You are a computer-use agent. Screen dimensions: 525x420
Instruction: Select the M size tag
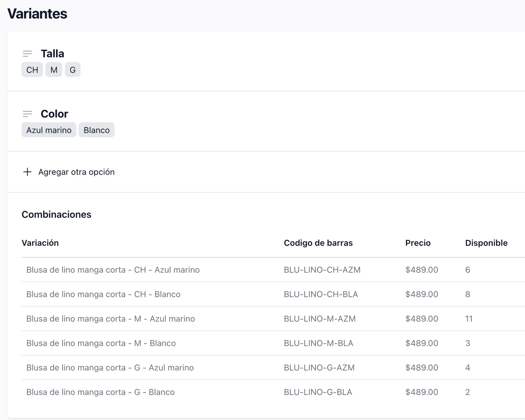pyautogui.click(x=54, y=70)
